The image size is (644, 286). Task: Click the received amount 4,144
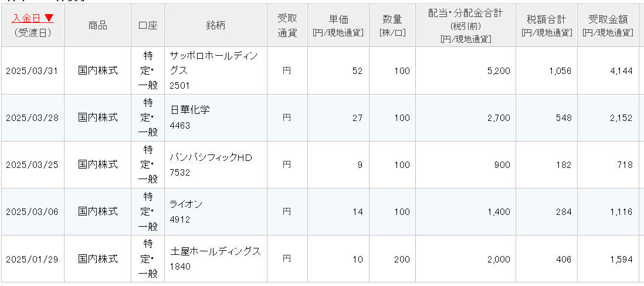(x=621, y=71)
